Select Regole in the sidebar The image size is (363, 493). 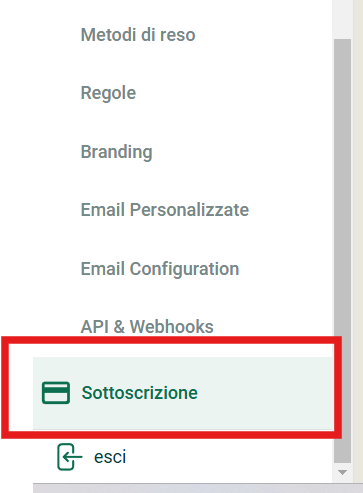[x=108, y=93]
